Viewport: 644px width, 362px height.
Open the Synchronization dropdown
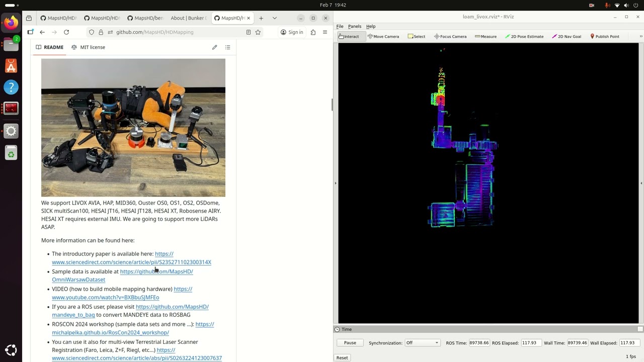coord(422,343)
